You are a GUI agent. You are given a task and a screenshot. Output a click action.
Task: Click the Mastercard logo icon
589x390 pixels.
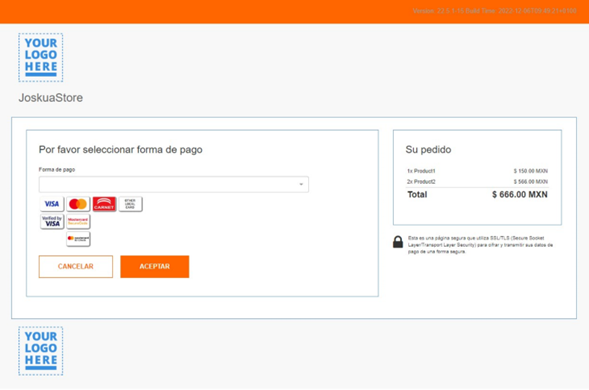[78, 204]
